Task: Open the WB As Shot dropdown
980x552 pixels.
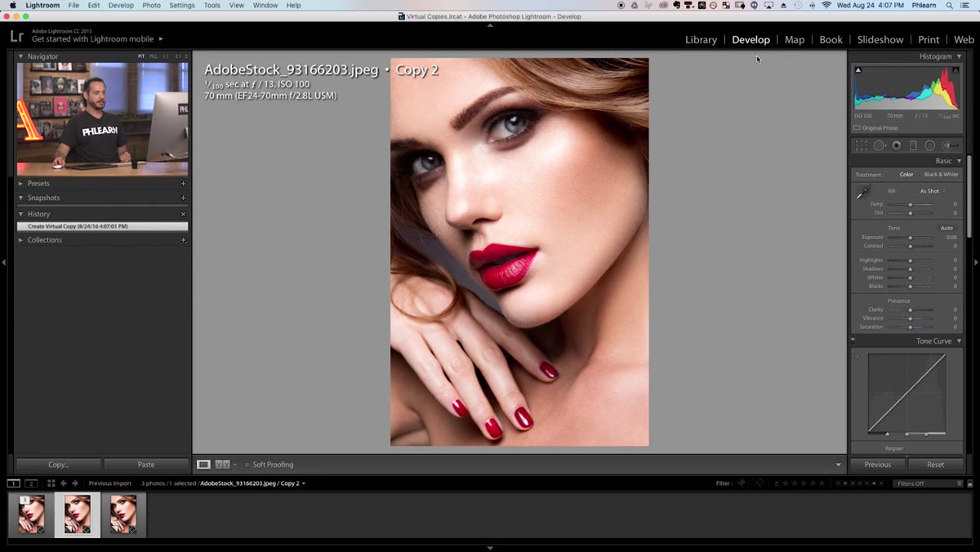Action: point(933,191)
